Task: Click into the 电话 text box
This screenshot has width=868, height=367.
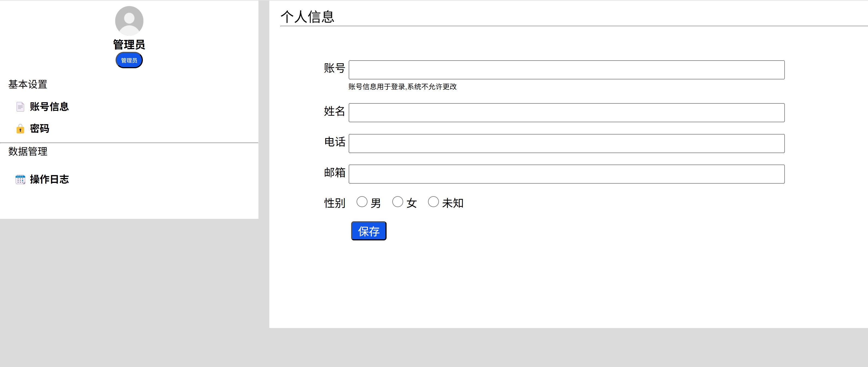Action: (566, 144)
